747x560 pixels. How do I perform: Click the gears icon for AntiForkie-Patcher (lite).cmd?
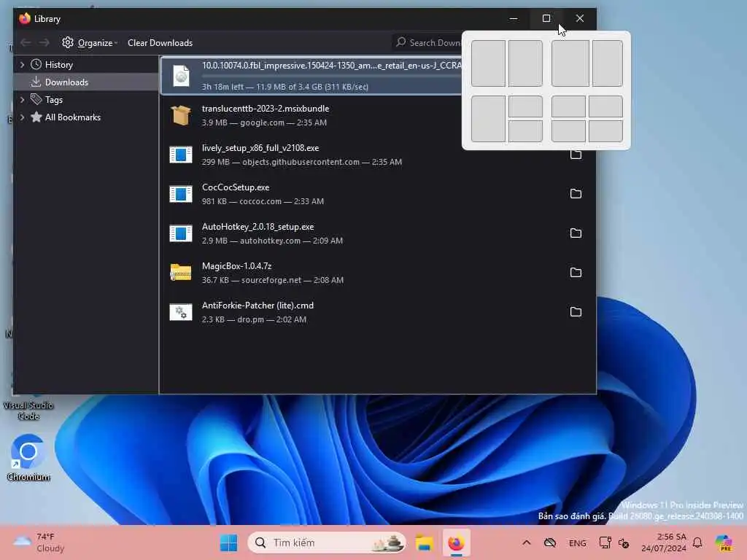click(x=181, y=312)
